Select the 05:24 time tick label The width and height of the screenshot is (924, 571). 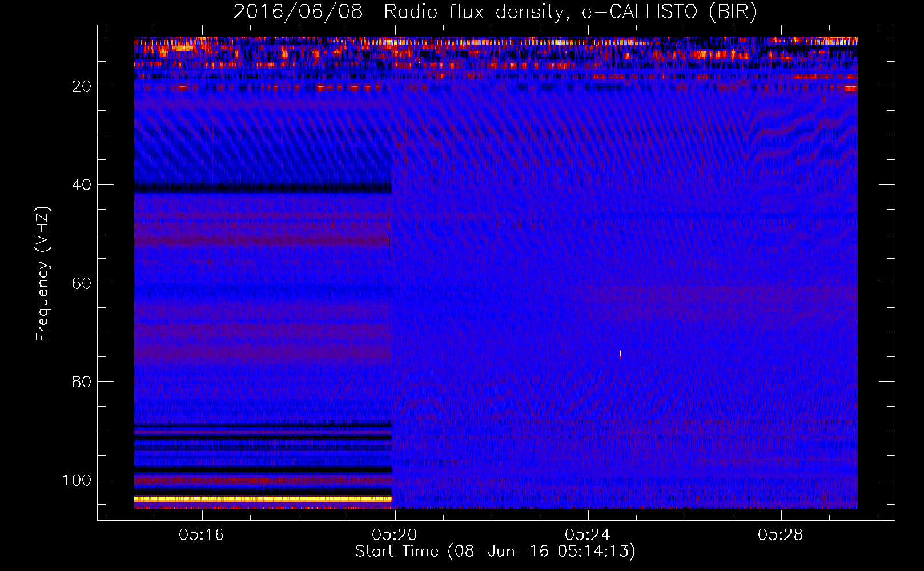point(587,535)
